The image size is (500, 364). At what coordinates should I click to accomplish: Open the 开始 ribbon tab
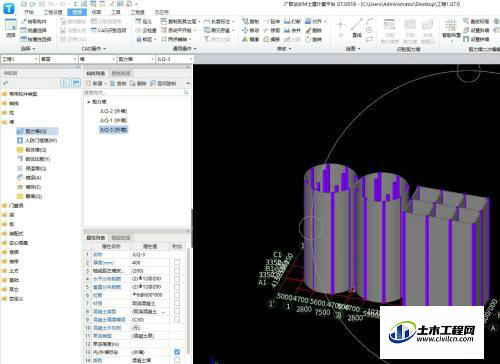29,12
